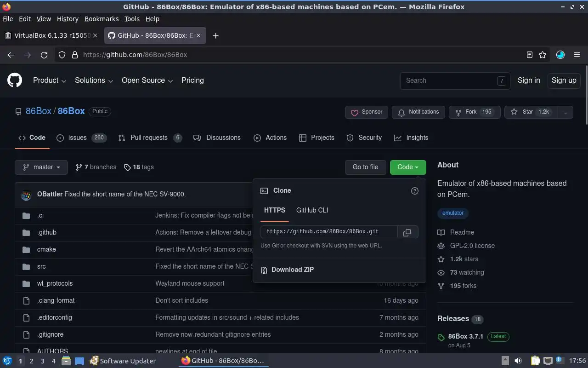Open a new browser tab with plus
Screen dimensions: 588x368
pos(215,35)
